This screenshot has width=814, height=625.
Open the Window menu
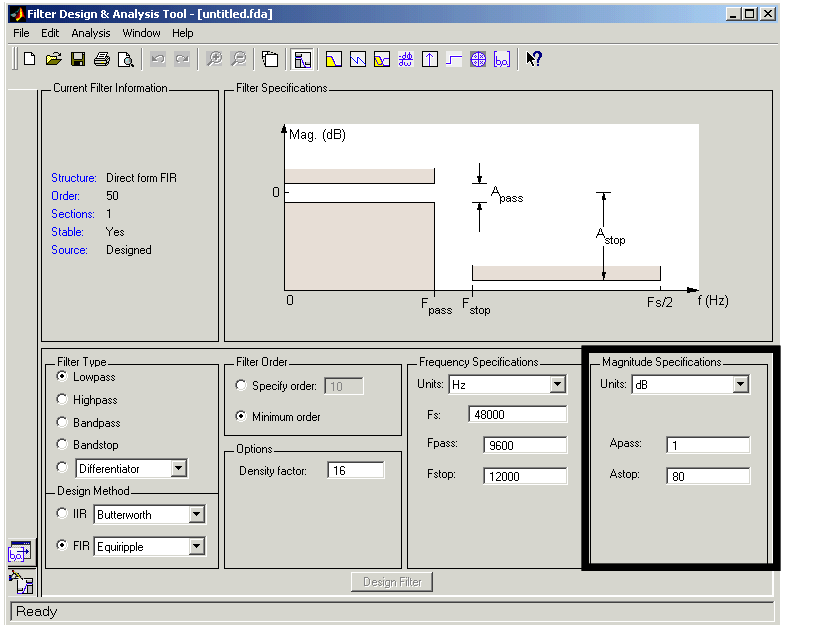[141, 33]
